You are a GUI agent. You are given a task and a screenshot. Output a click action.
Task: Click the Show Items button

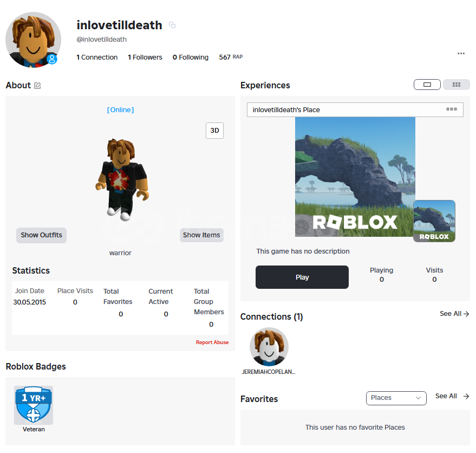coord(201,235)
